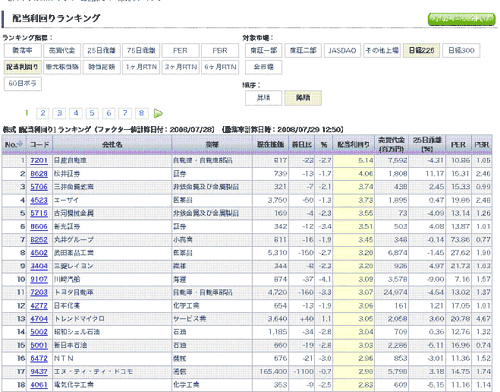
Task: Choose the 東証二部 market filter
Action: [303, 51]
